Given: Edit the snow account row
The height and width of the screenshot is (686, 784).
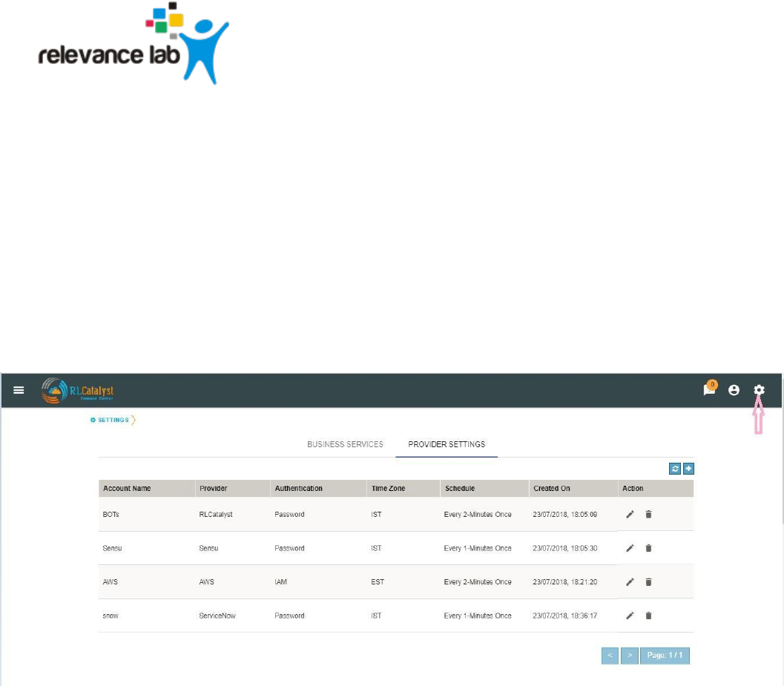Looking at the screenshot, I should pos(630,616).
